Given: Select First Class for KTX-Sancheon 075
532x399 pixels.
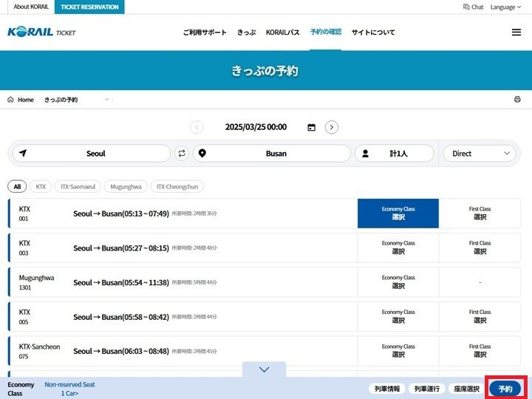Looking at the screenshot, I should pyautogui.click(x=480, y=351).
